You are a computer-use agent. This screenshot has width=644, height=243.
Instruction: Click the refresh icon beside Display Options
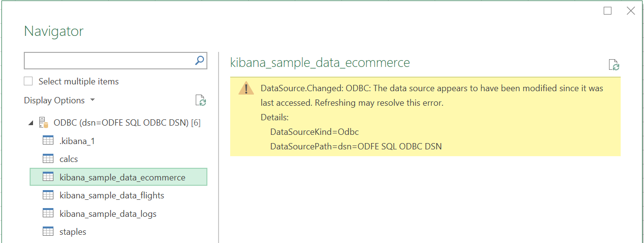(x=201, y=100)
